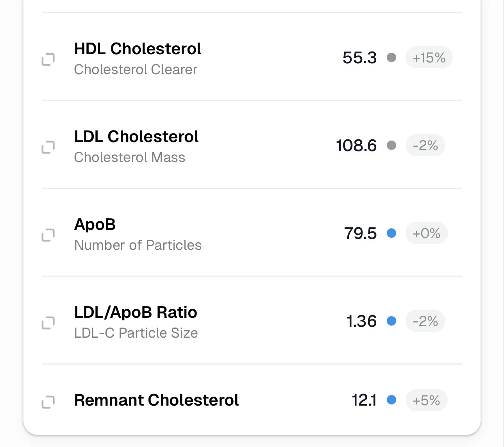The height and width of the screenshot is (447, 504).
Task: Select the +5% change badge
Action: coord(426,400)
